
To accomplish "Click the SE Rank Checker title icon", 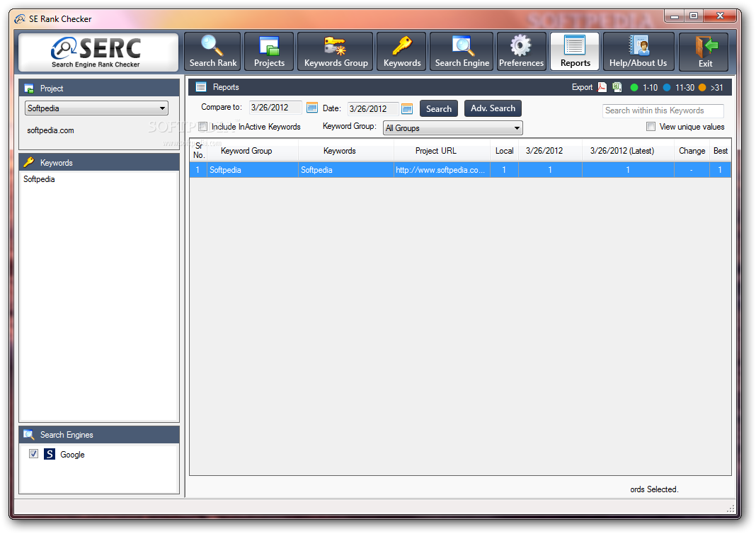I will point(20,19).
